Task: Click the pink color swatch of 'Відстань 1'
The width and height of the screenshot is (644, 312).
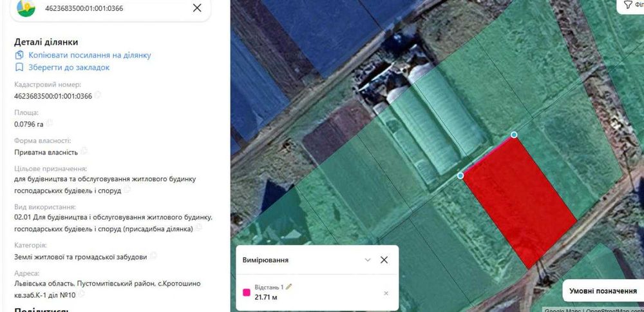Action: (247, 293)
